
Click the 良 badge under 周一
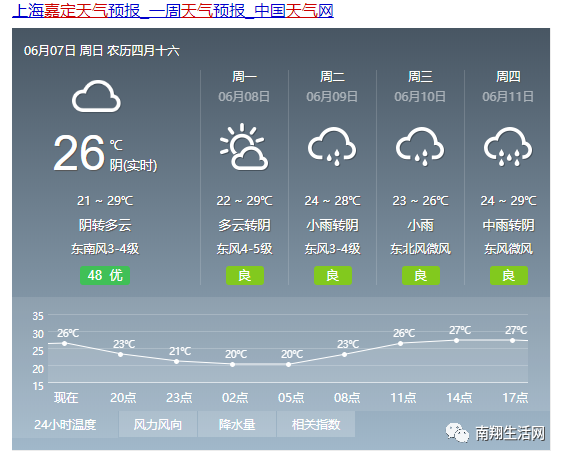(x=245, y=275)
